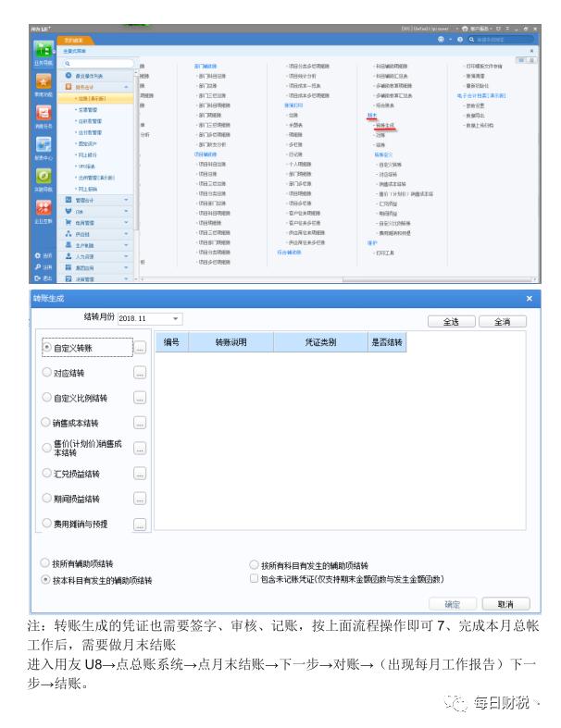Viewport: 561px width, 728px height.
Task: Select 固定资产 in the nav tree
Action: click(87, 144)
